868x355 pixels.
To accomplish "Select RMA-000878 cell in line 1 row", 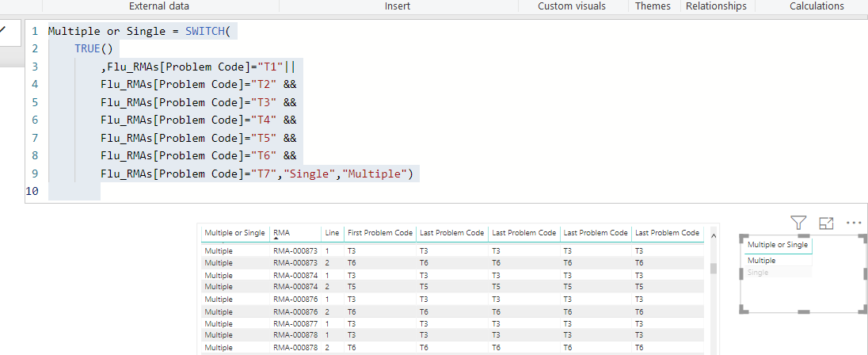I will tap(295, 335).
